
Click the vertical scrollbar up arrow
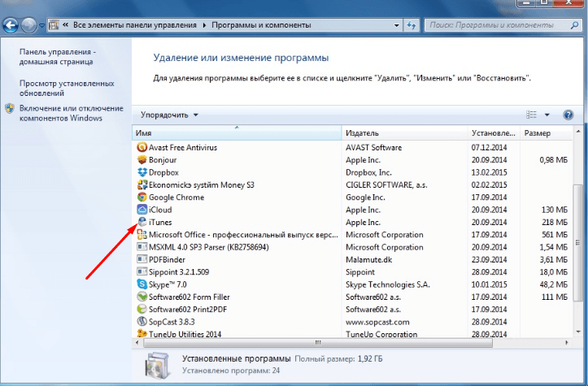[x=578, y=132]
